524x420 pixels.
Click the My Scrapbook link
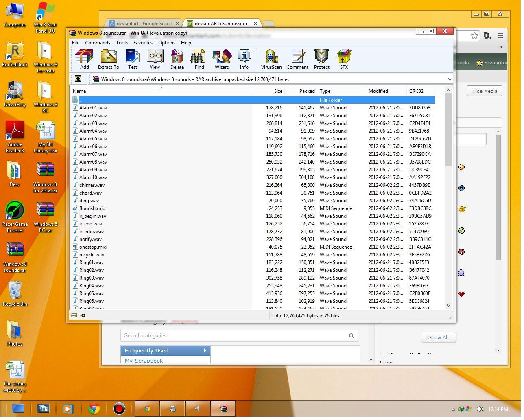tap(144, 361)
